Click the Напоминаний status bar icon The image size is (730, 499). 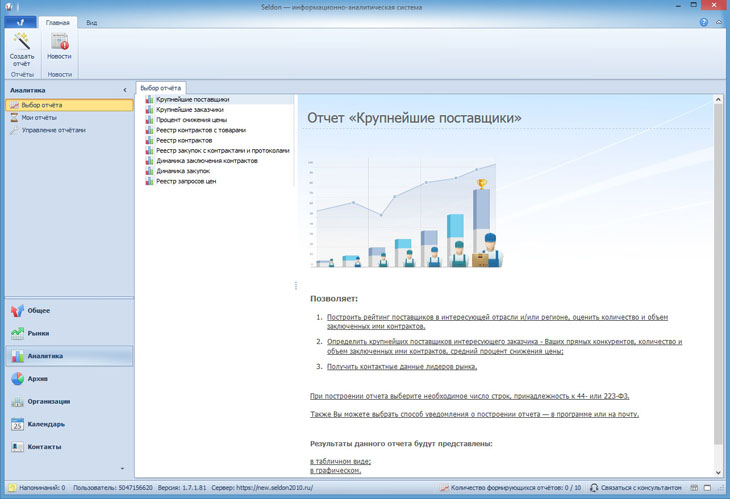10,488
